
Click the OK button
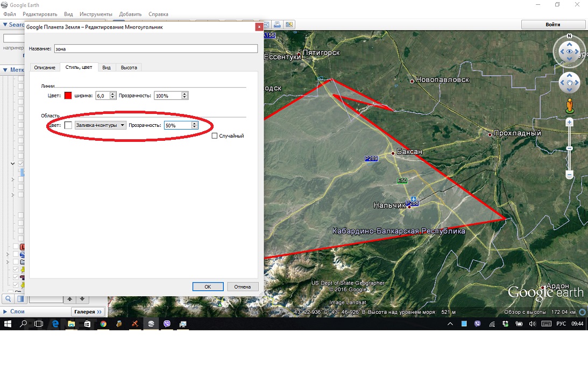[x=208, y=286]
